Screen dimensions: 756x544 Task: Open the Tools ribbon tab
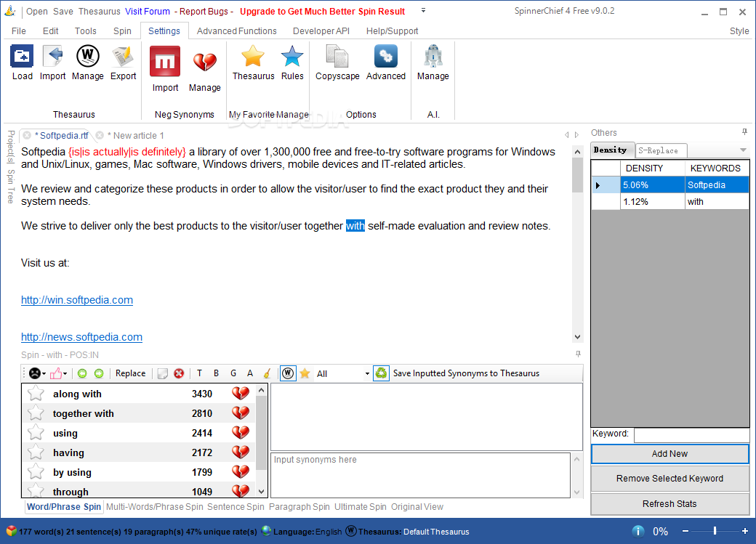pos(85,31)
